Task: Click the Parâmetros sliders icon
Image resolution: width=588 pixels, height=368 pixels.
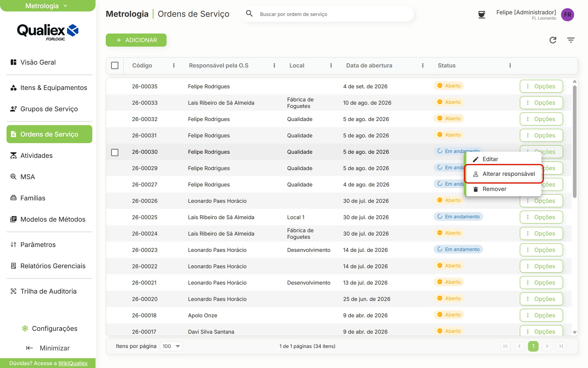Action: tap(14, 245)
